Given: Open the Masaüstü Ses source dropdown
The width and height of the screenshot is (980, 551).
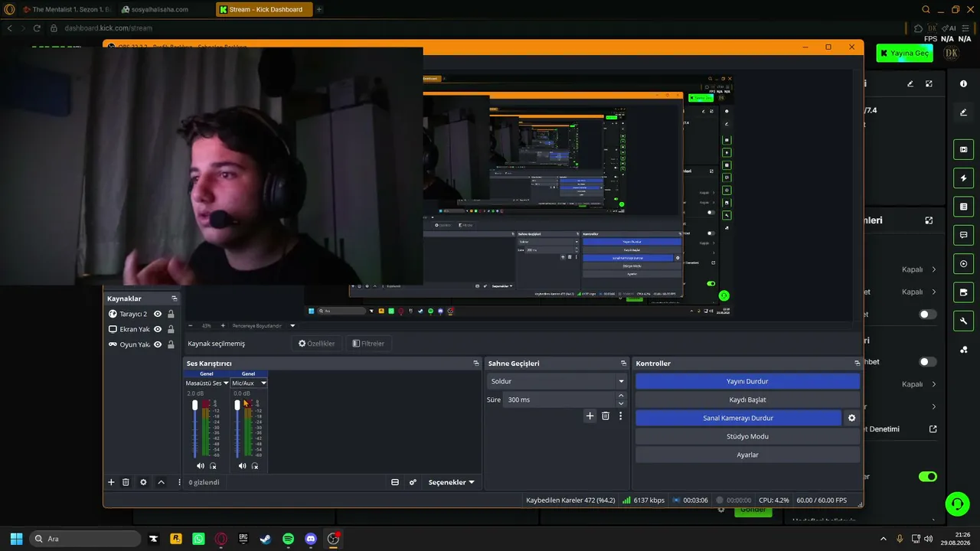Looking at the screenshot, I should 207,383.
